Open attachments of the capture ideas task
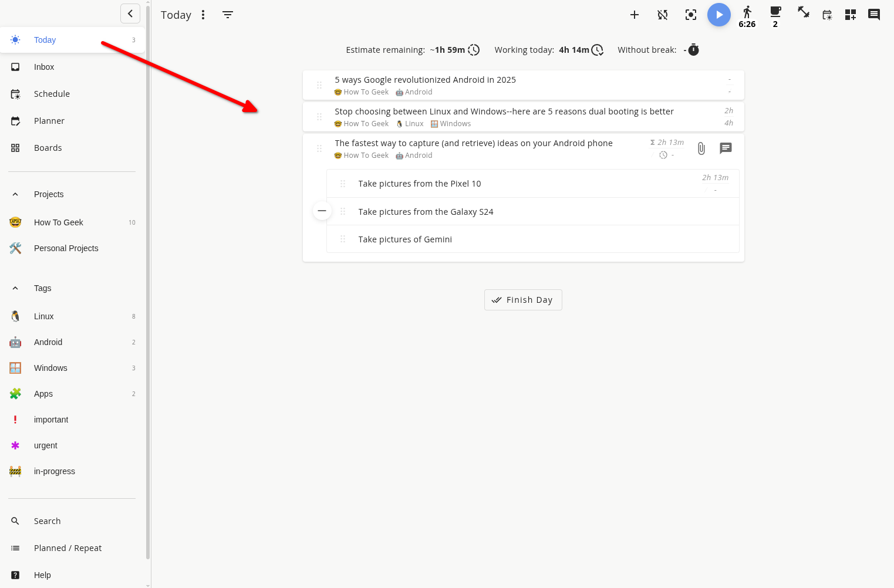The width and height of the screenshot is (894, 588). click(x=701, y=148)
